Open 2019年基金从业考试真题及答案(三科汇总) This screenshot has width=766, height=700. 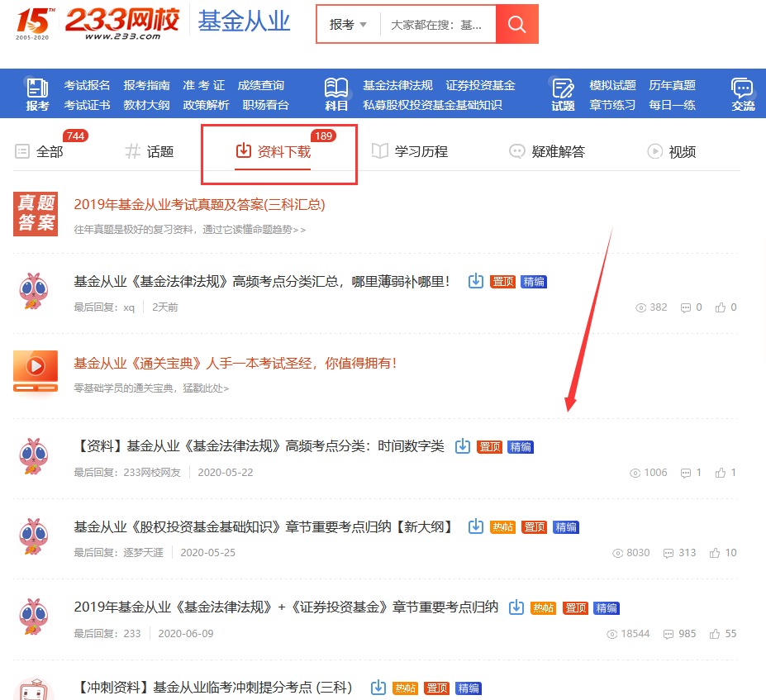tap(199, 205)
